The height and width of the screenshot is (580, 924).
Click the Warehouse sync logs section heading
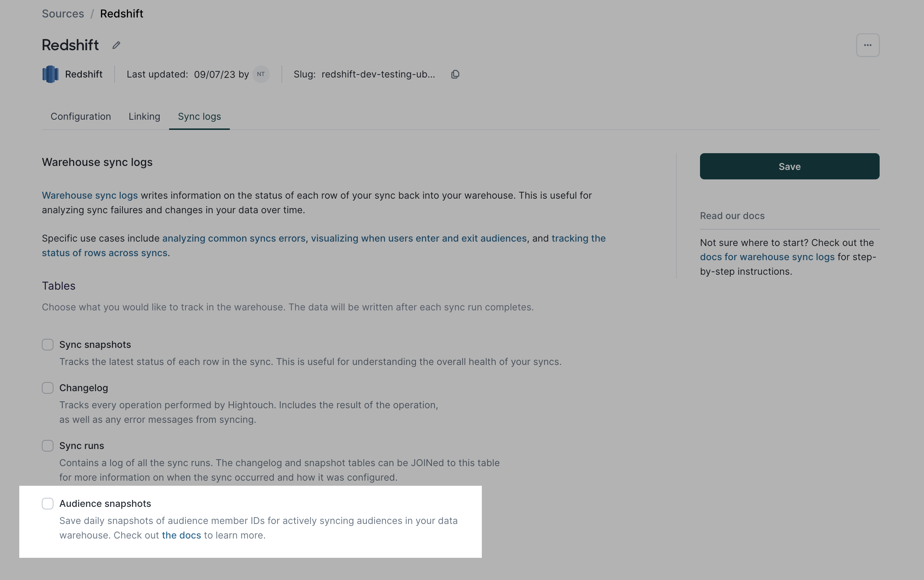pos(97,163)
